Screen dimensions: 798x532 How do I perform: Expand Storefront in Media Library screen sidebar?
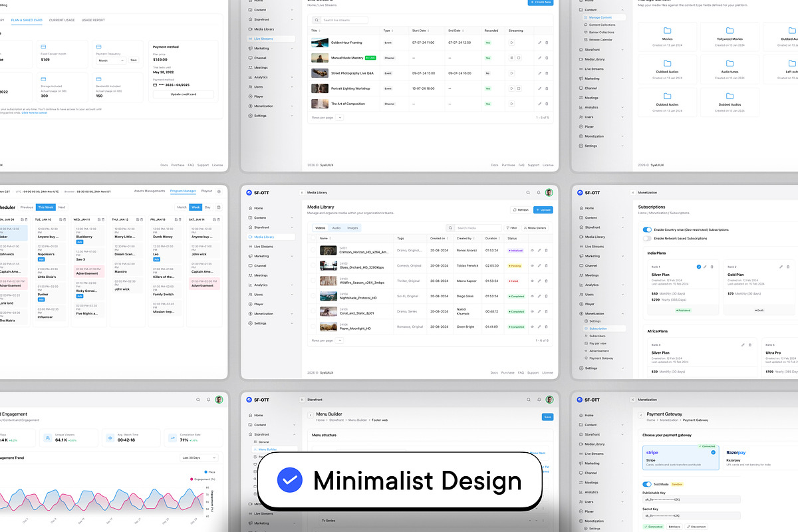292,227
